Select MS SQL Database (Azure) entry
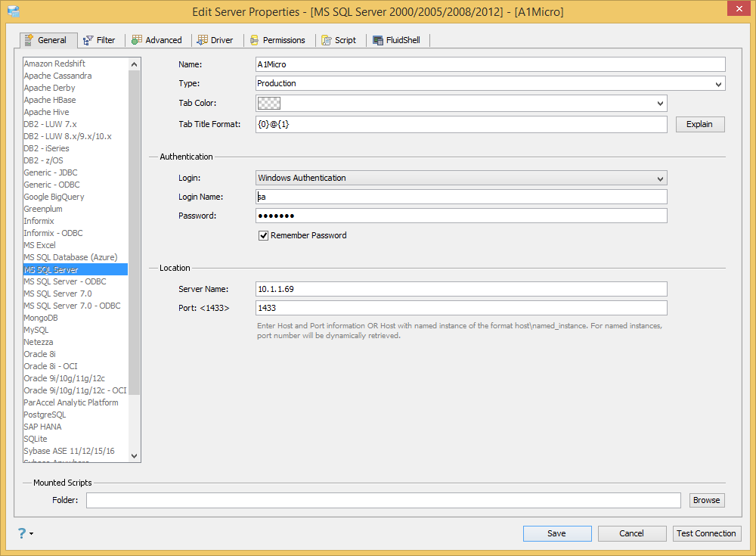The width and height of the screenshot is (756, 556). (70, 257)
